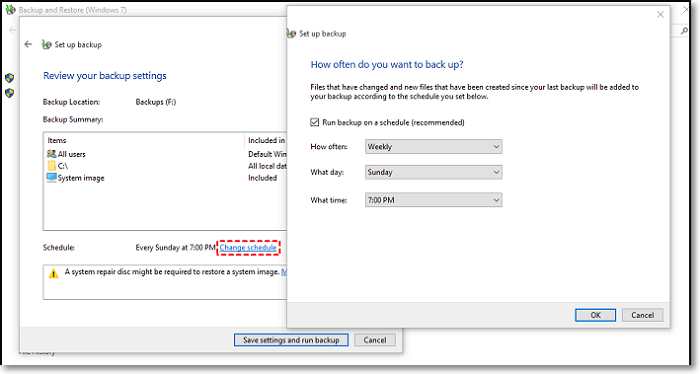Click the All users icon in items list
Screen dimensions: 700x374
pos(51,154)
